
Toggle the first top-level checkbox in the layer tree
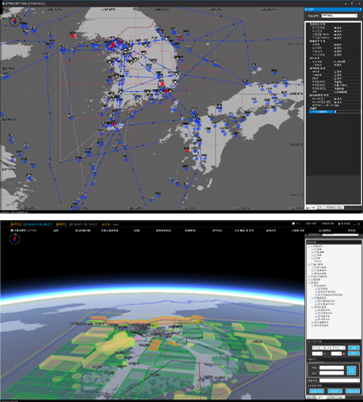(x=312, y=246)
